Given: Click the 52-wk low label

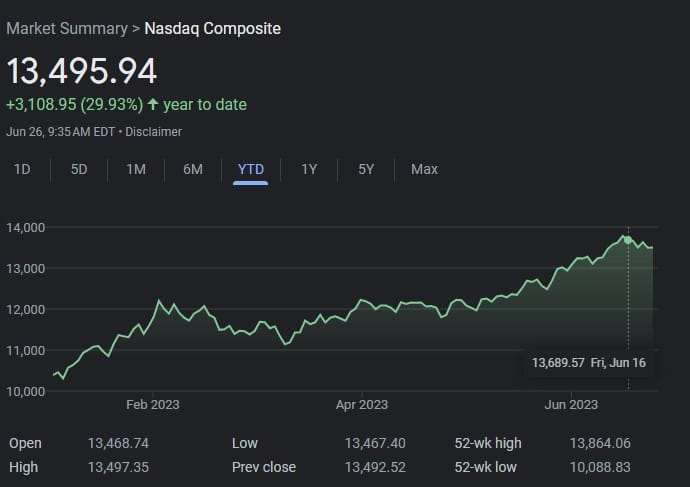Looking at the screenshot, I should click(485, 467).
